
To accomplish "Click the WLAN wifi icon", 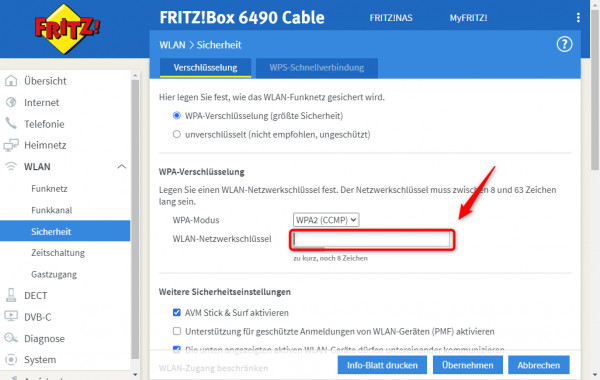I will [11, 166].
